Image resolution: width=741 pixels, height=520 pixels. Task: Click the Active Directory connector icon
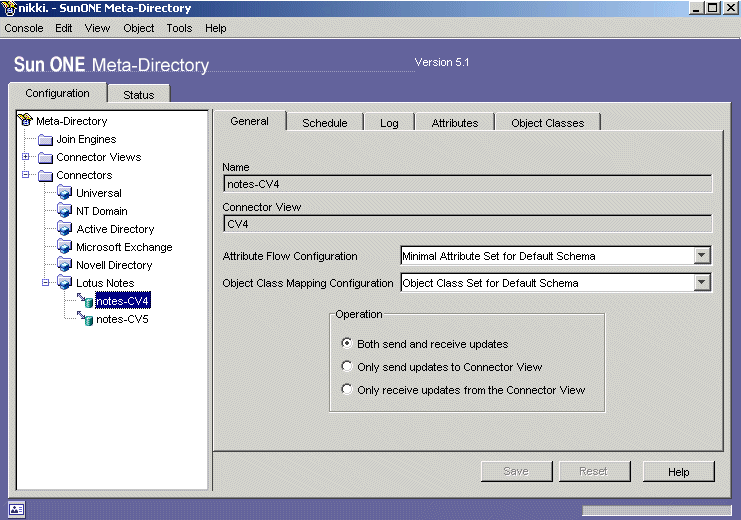click(x=65, y=228)
